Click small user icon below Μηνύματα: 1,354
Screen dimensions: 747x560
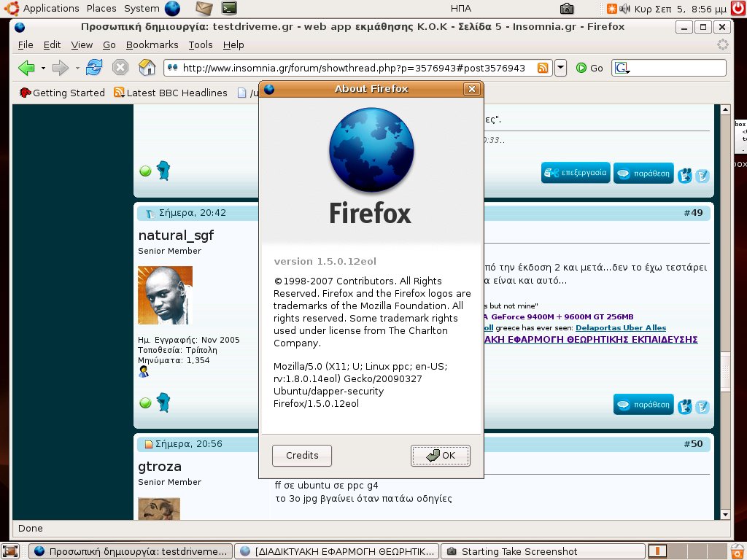click(144, 372)
